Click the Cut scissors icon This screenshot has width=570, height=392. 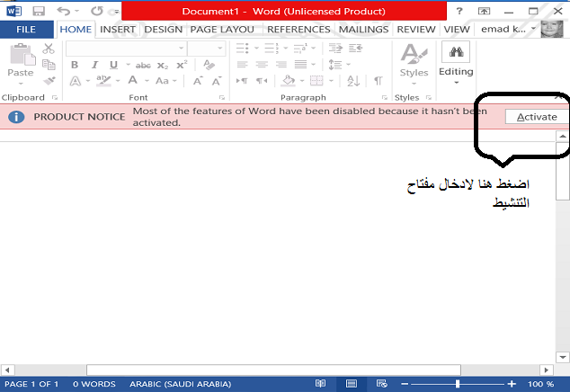pos(48,49)
